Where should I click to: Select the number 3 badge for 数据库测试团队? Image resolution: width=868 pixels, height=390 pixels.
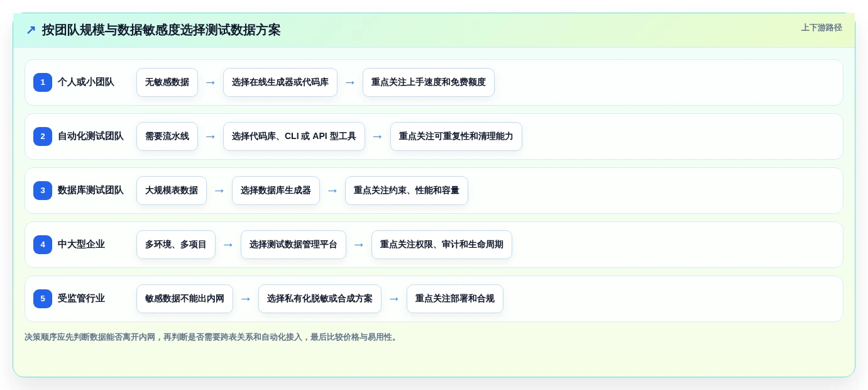point(43,191)
